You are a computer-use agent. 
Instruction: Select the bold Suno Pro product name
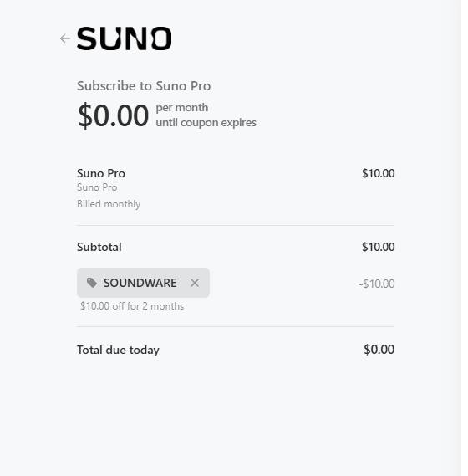tap(101, 173)
